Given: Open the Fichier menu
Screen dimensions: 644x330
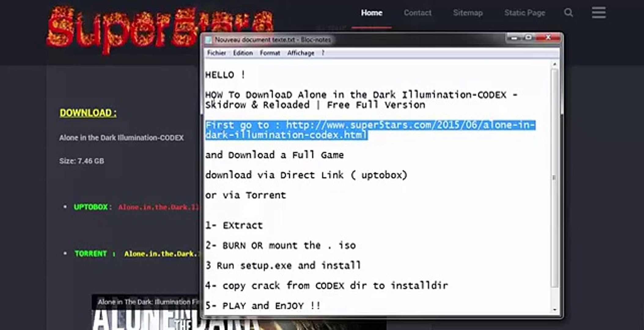Looking at the screenshot, I should coord(216,53).
